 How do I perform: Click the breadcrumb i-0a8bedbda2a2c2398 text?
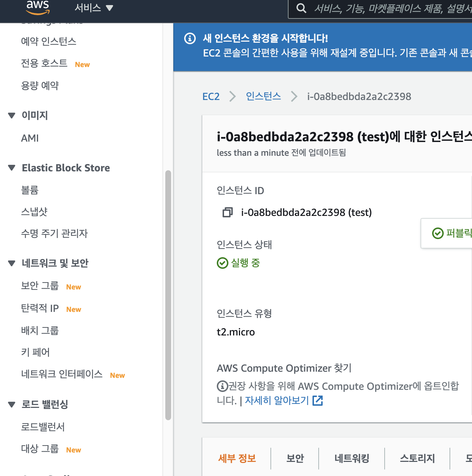(359, 97)
